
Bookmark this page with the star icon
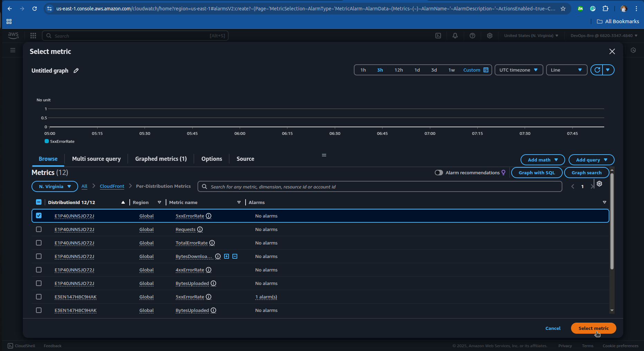coord(563,9)
